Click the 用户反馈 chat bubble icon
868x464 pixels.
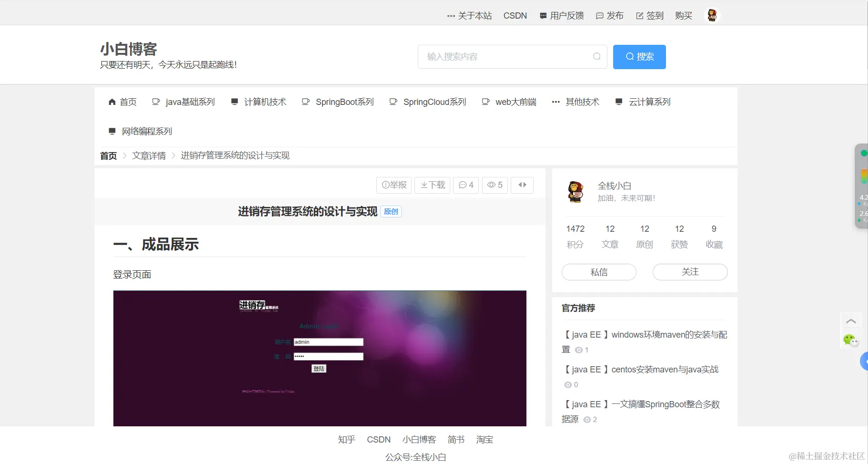coord(543,16)
